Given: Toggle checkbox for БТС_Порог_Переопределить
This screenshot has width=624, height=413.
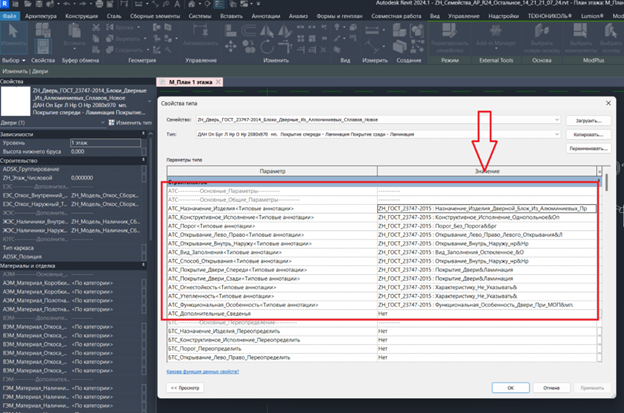Looking at the screenshot, I should pos(599,349).
